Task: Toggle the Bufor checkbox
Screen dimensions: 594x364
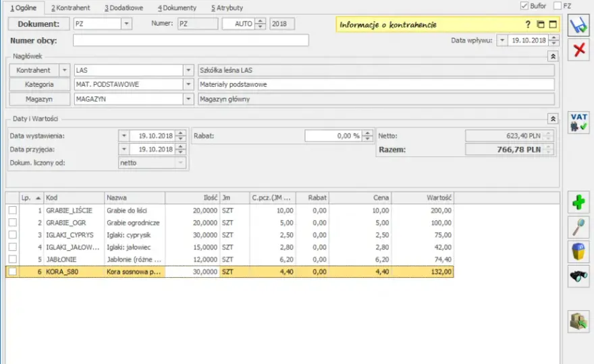Action: pos(524,5)
